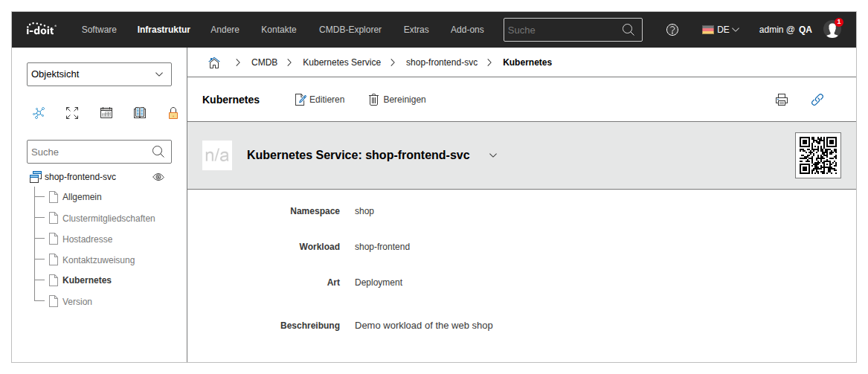The width and height of the screenshot is (868, 374).
Task: Open the Software menu
Action: (x=99, y=30)
